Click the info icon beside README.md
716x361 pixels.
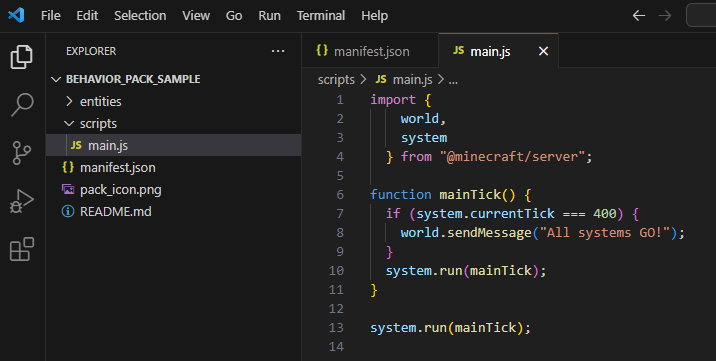tap(68, 211)
